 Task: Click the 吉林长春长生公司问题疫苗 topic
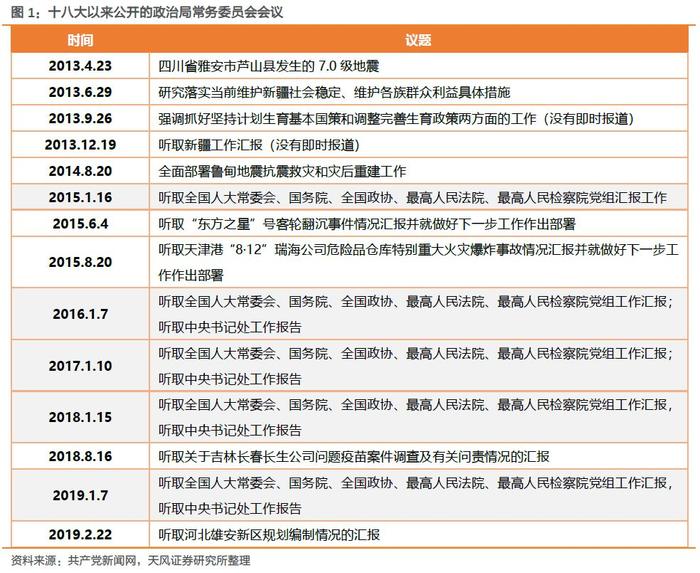(354, 457)
